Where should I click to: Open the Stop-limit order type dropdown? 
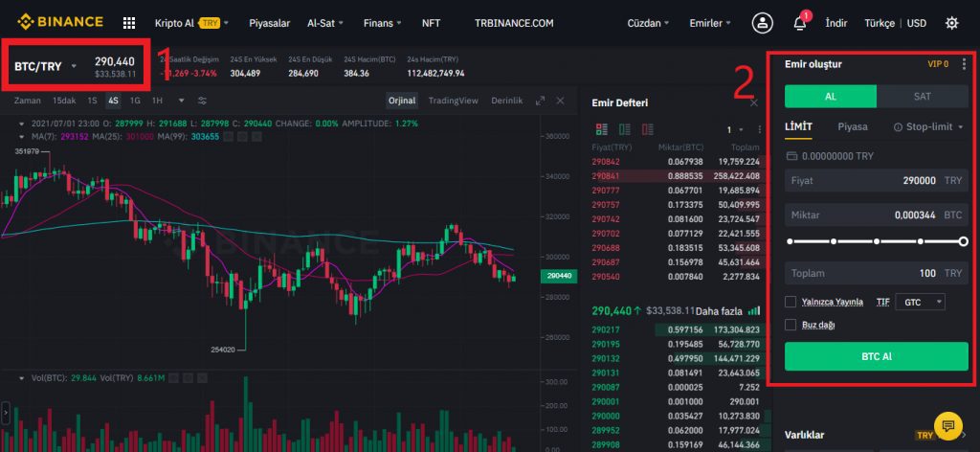(928, 127)
